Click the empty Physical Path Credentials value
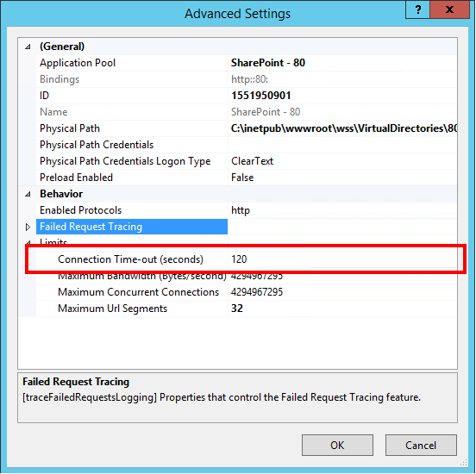Viewport: 476px width, 474px height. [x=342, y=145]
